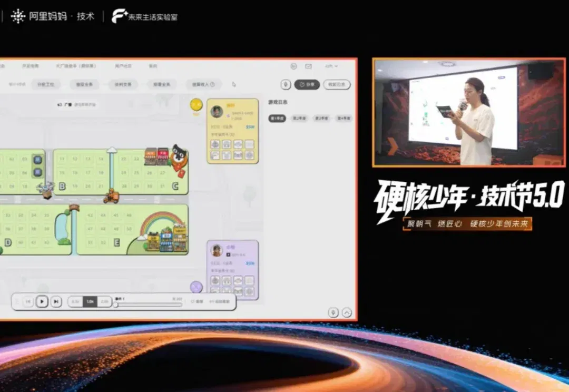Select map lot 47 in zone E
The image size is (569, 392).
point(90,229)
